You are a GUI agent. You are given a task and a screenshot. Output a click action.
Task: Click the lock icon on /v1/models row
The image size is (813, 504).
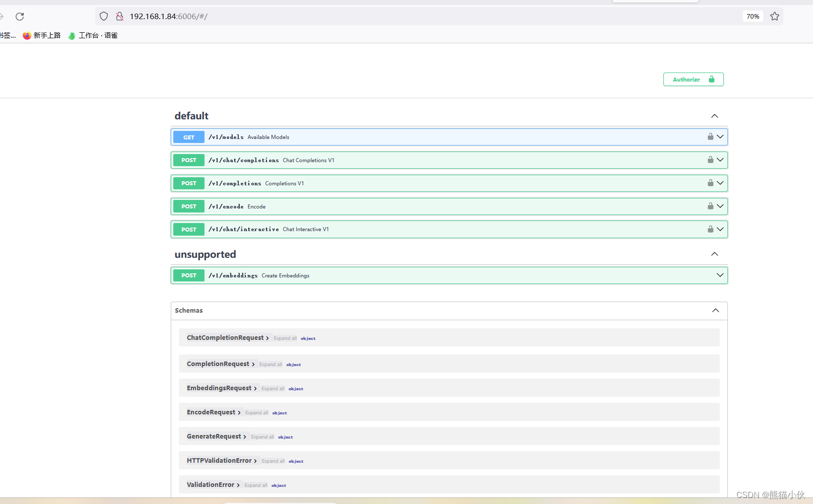[x=710, y=136]
